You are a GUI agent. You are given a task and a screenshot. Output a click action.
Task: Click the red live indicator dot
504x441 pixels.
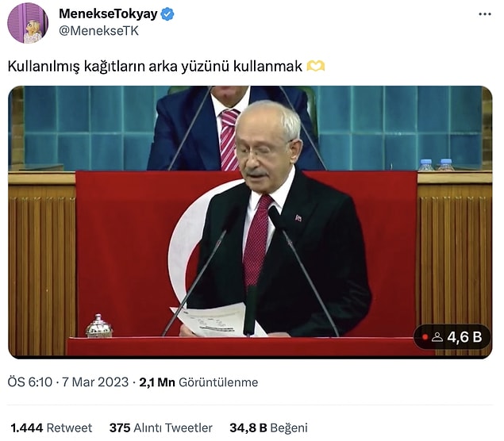point(425,337)
